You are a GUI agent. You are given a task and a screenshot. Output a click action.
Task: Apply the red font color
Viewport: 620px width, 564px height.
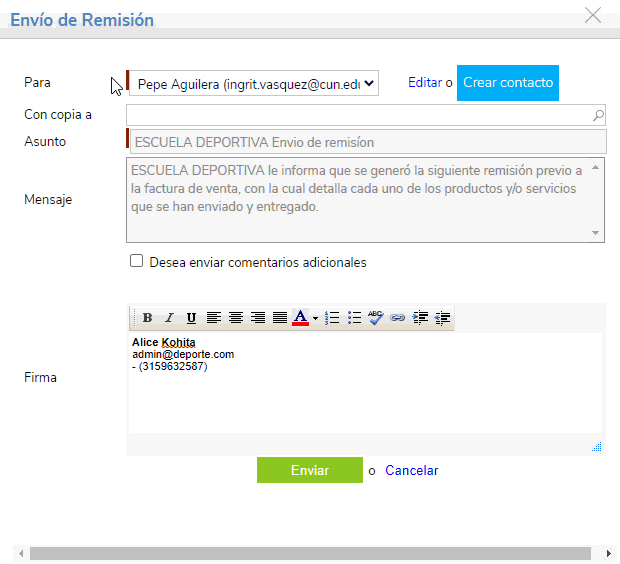click(x=301, y=318)
